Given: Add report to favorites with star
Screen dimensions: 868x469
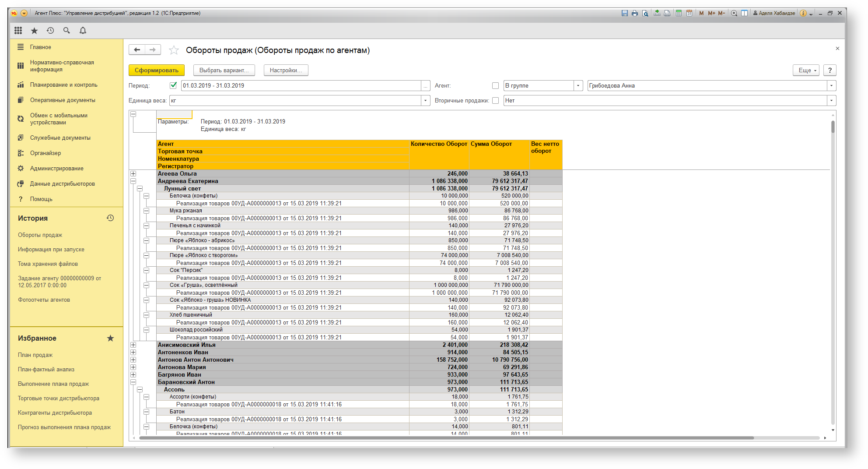Looking at the screenshot, I should pyautogui.click(x=174, y=50).
